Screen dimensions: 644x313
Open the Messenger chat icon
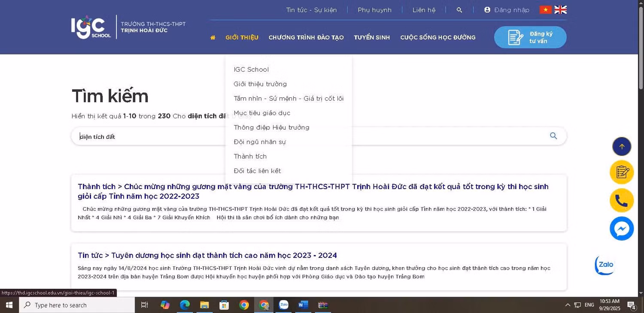(622, 229)
